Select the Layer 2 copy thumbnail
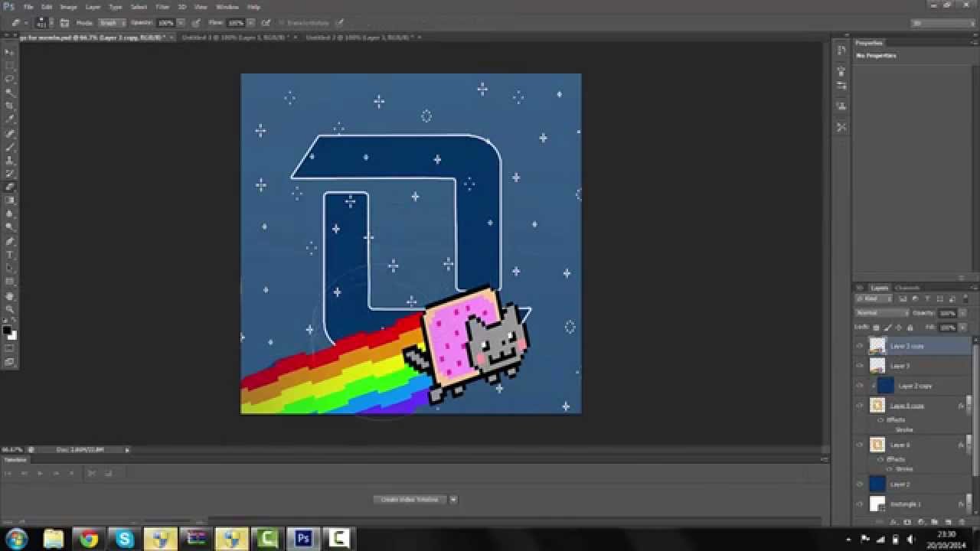The height and width of the screenshot is (551, 980). coord(885,386)
